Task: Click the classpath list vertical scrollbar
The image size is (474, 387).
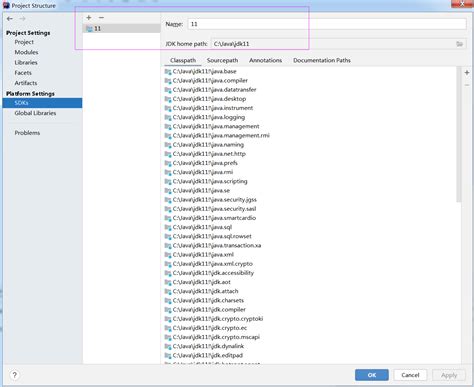Action: [459, 134]
